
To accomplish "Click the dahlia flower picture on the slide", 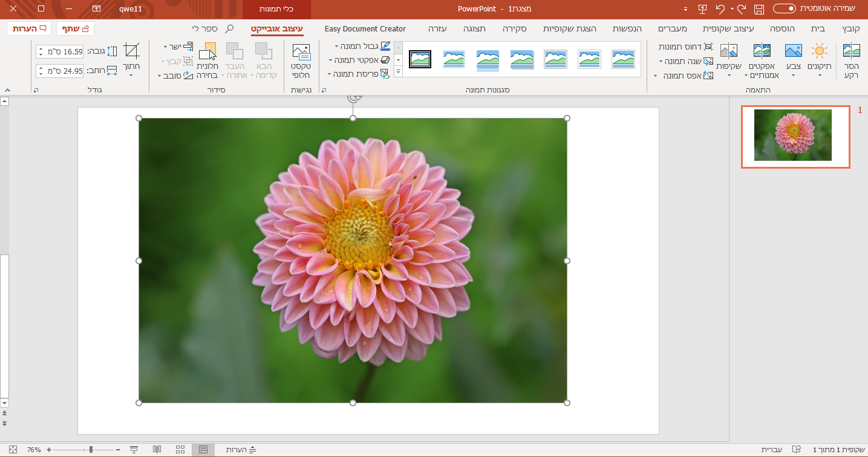I will point(353,261).
